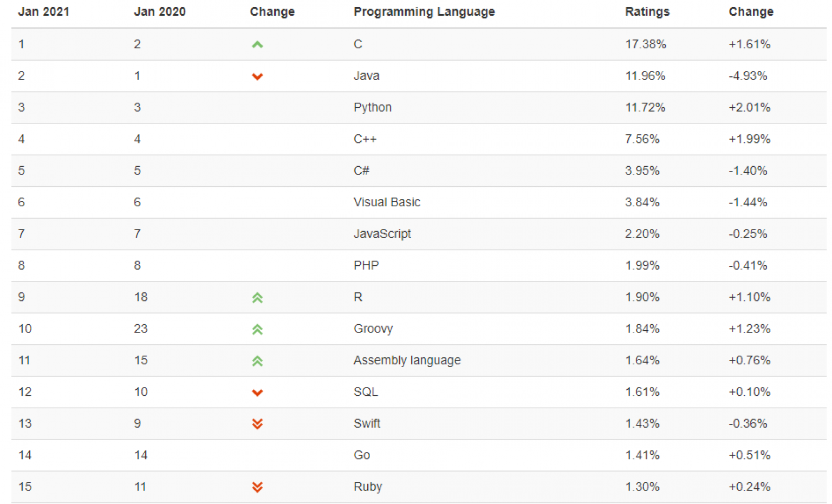Click the -4.93% change value for Java

(x=748, y=76)
